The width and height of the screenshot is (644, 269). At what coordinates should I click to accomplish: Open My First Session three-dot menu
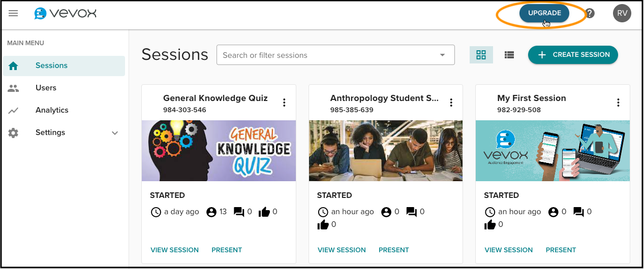(x=618, y=103)
